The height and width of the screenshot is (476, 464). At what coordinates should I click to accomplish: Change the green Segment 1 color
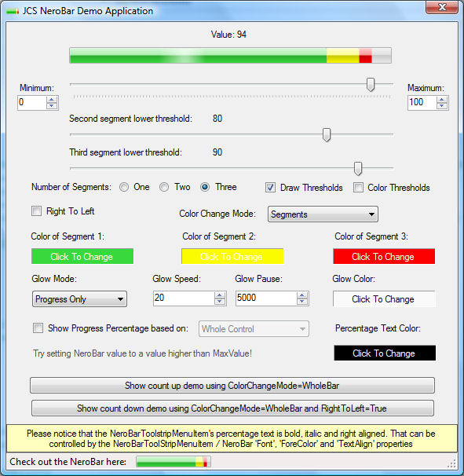pyautogui.click(x=82, y=256)
